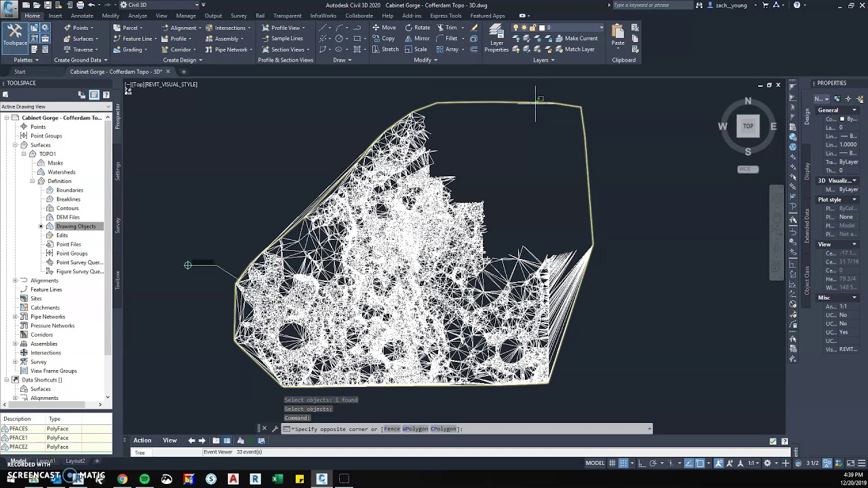Select the Scale tool
Screen dimensions: 868x488
click(x=416, y=49)
